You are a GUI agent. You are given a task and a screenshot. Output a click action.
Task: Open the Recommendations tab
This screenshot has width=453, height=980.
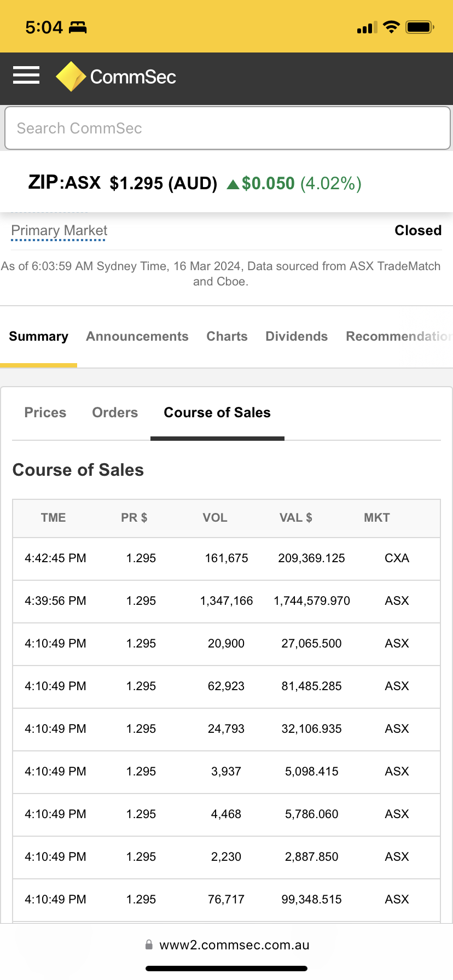[399, 336]
